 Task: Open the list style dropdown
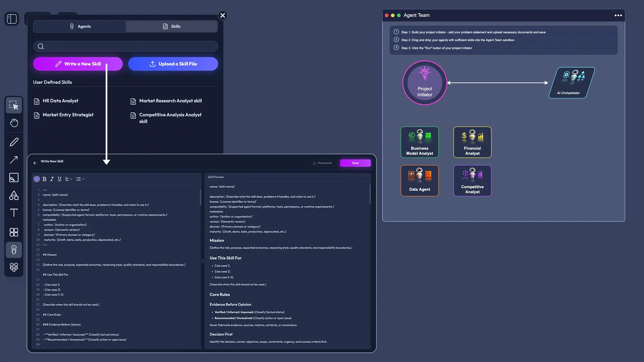80,179
